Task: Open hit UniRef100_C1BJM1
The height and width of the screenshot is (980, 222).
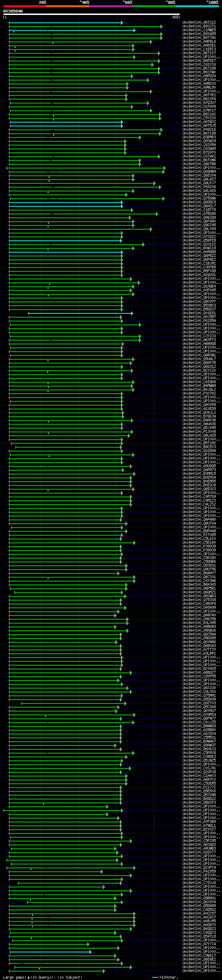Action: click(199, 263)
